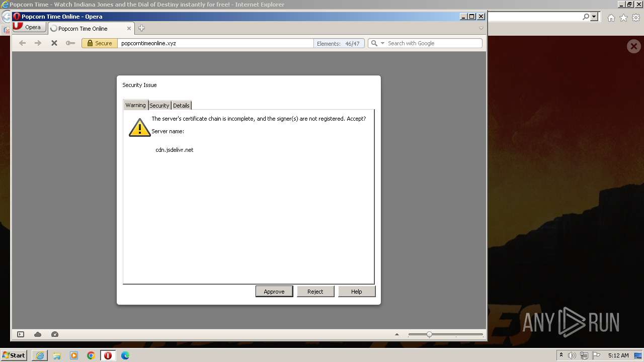Go forward in Opera history
The height and width of the screenshot is (362, 644).
point(38,43)
